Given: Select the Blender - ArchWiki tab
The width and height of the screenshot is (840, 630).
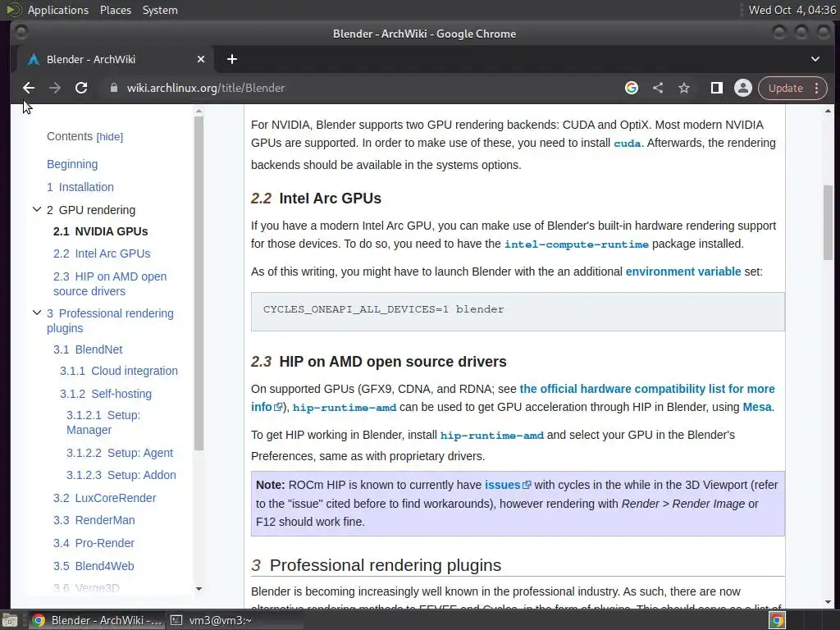Looking at the screenshot, I should coord(116,59).
